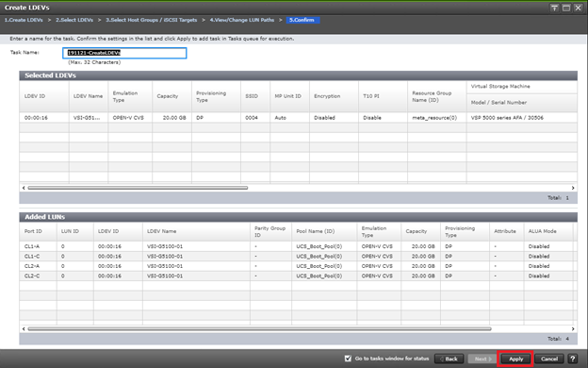Go to step 3.Select Host Groups / iSCSI Targets
Image resolution: width=588 pixels, height=368 pixels.
151,20
